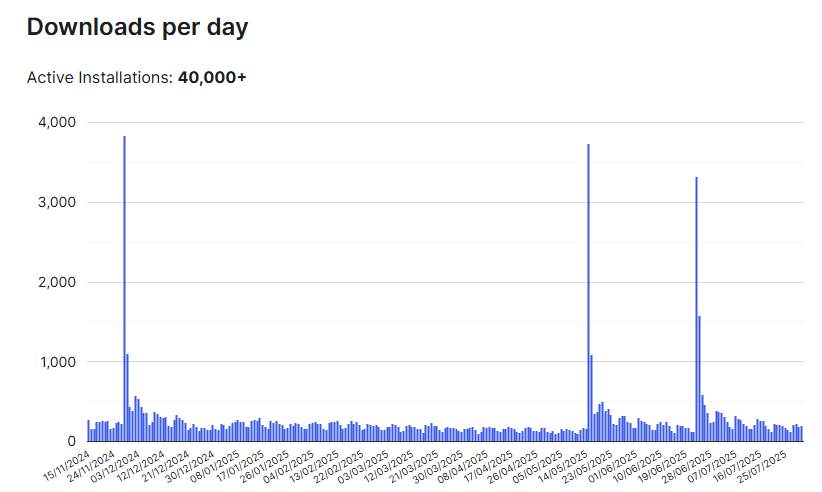Click the 4,000 y-axis label
The image size is (822, 492).
(57, 122)
